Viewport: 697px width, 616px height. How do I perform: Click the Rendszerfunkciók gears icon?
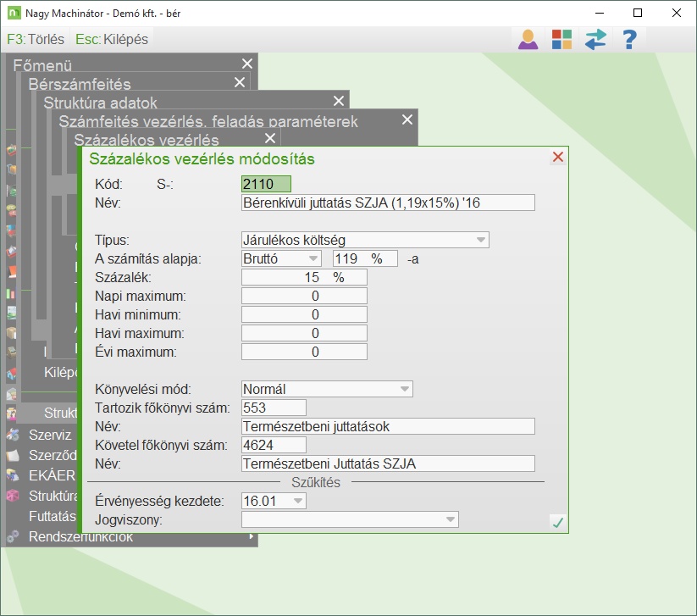13,536
